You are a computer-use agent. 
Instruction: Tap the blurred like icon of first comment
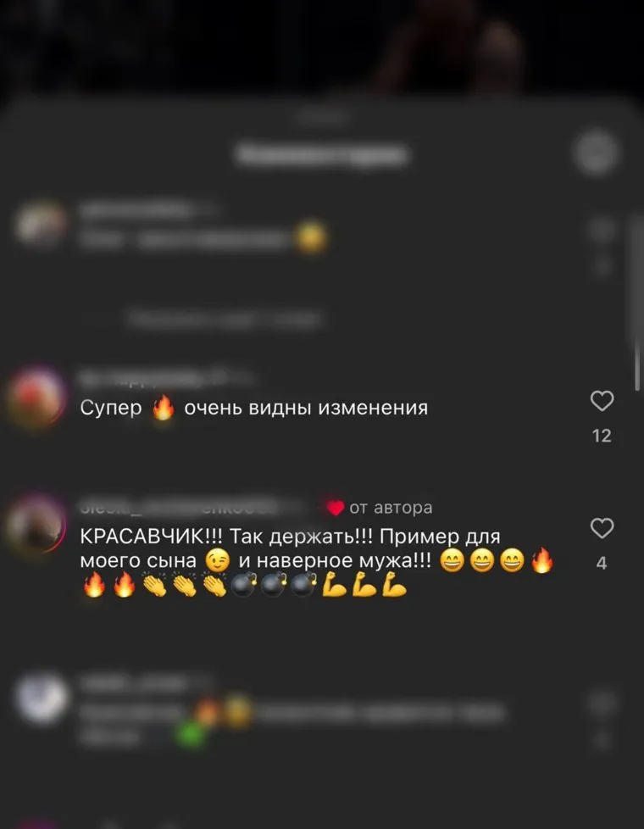(602, 229)
